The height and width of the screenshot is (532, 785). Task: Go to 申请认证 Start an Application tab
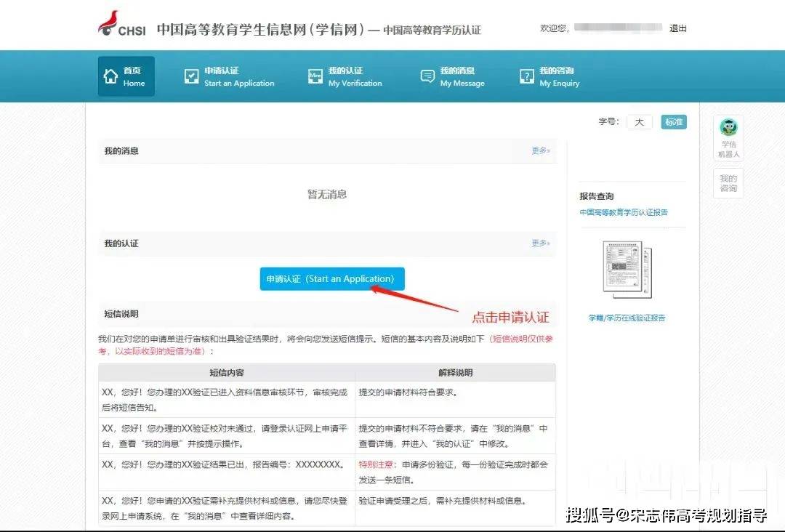click(229, 76)
